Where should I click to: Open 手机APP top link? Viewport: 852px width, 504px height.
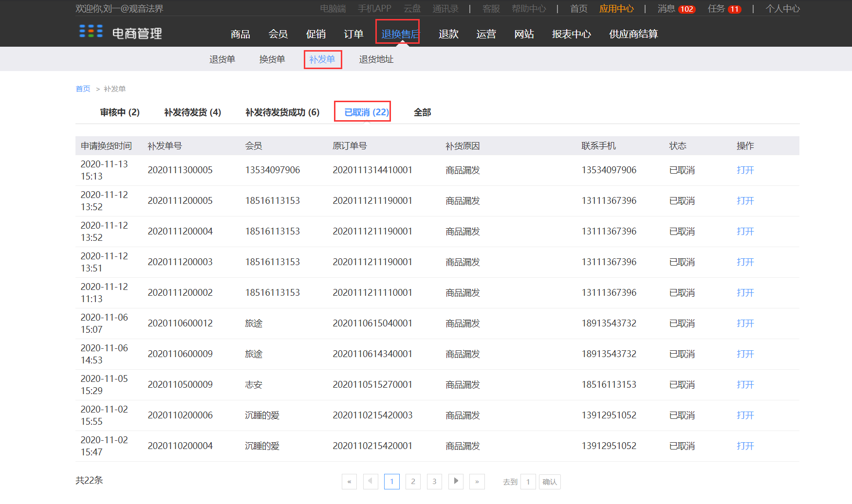click(374, 9)
